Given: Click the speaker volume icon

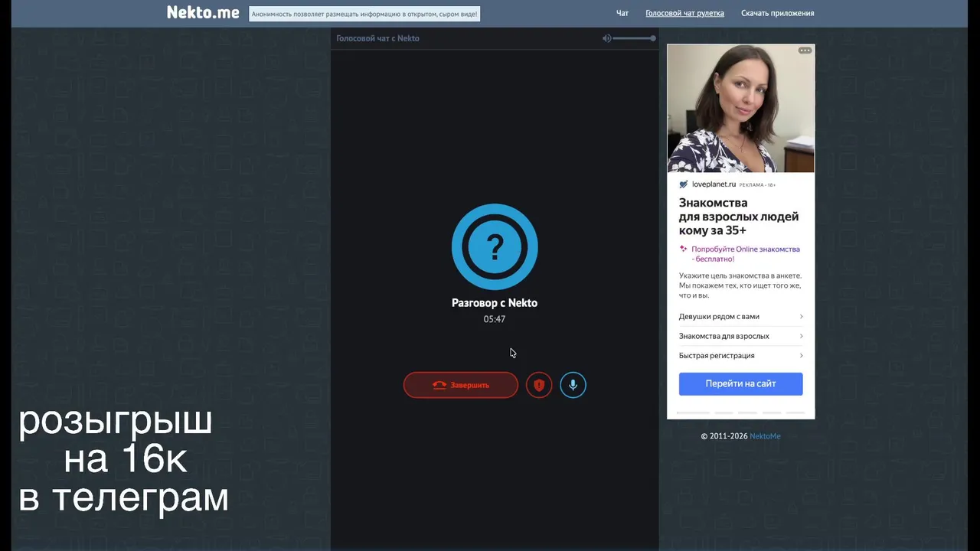Looking at the screenshot, I should 606,38.
